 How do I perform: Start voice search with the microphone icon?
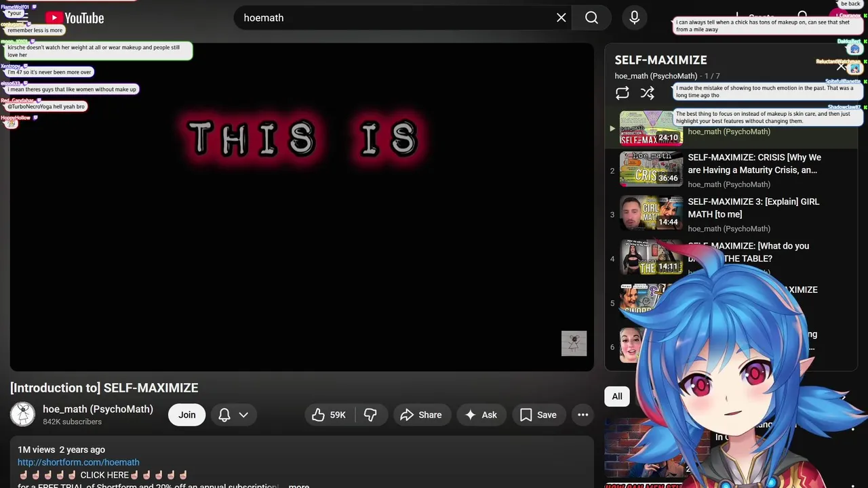(x=634, y=18)
